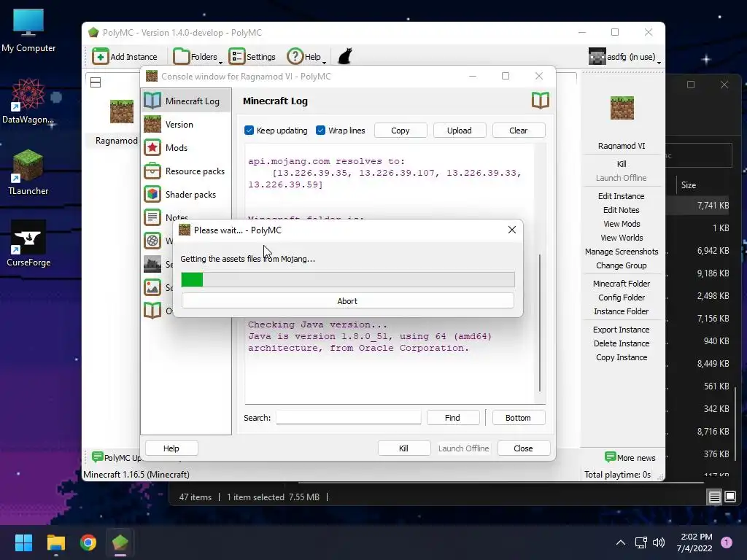This screenshot has height=560, width=747.
Task: Click the Bottom button
Action: point(518,418)
